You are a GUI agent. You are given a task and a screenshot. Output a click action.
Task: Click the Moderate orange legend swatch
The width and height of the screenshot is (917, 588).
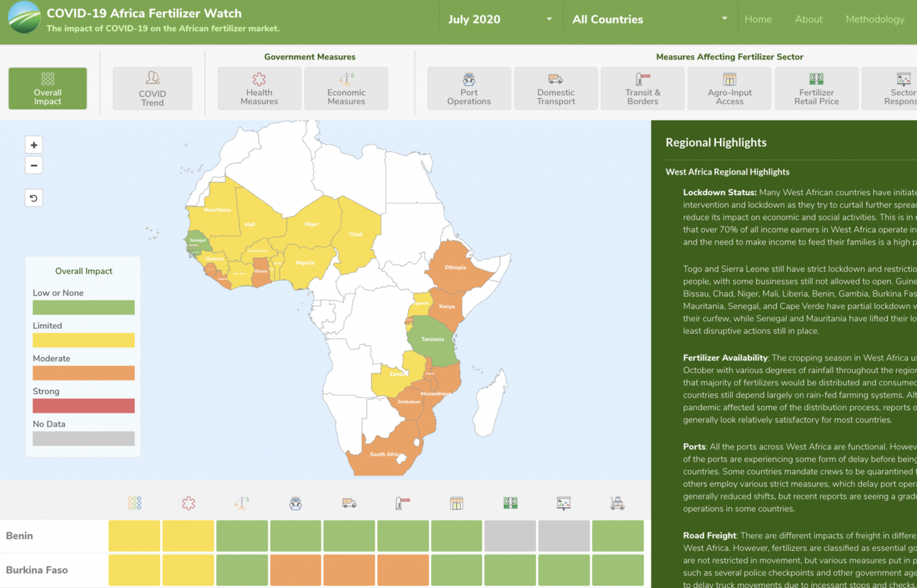(x=83, y=372)
